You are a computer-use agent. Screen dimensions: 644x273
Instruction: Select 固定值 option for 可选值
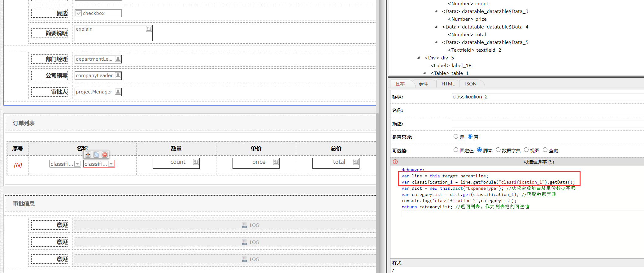(x=456, y=150)
